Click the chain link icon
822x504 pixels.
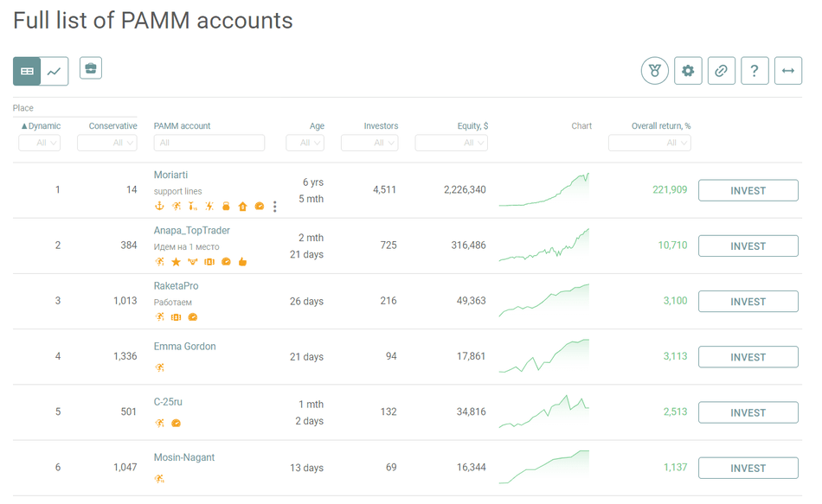coord(722,71)
